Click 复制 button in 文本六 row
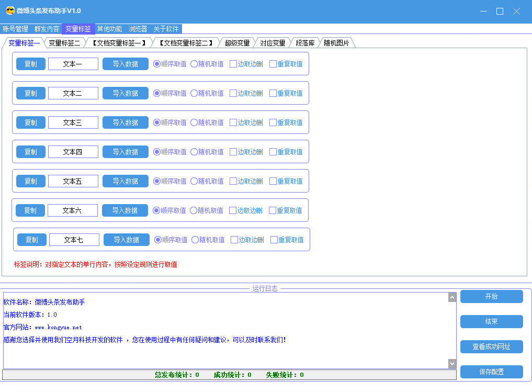532x392 pixels. coord(30,210)
